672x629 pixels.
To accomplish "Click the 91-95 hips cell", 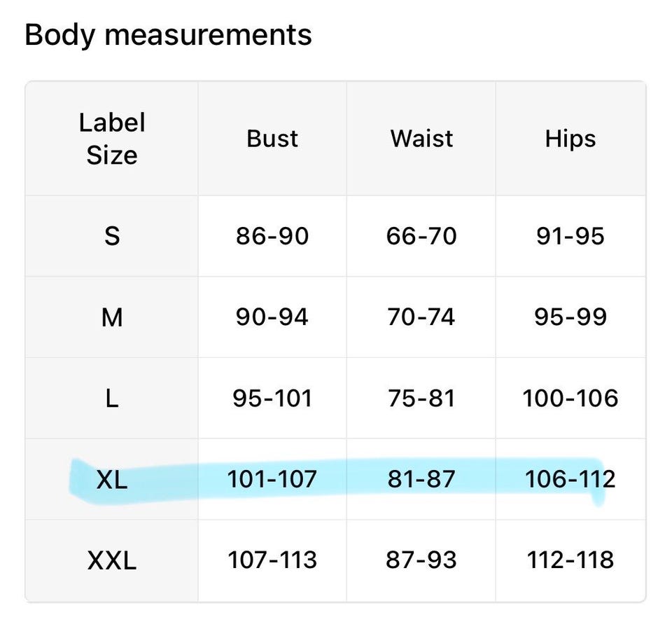I will (x=570, y=236).
